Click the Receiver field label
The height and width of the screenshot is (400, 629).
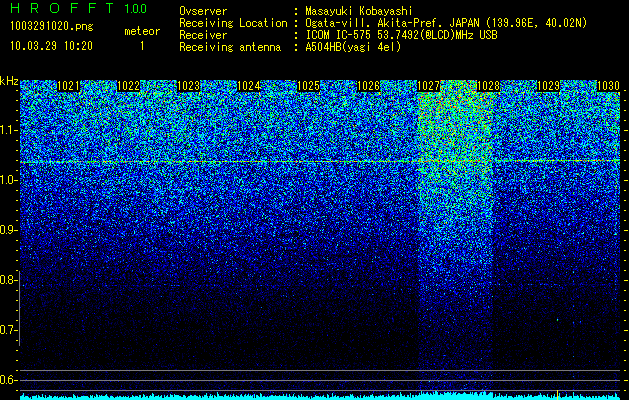pyautogui.click(x=203, y=35)
